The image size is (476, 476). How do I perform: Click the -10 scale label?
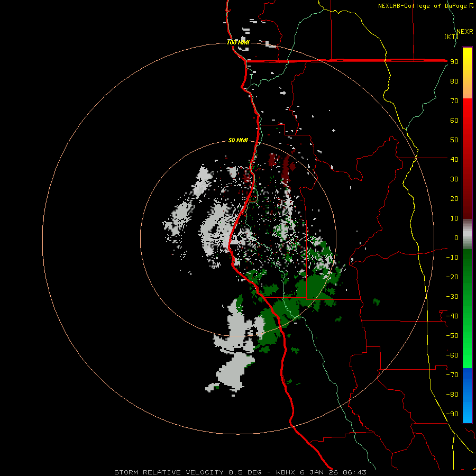[x=452, y=258]
